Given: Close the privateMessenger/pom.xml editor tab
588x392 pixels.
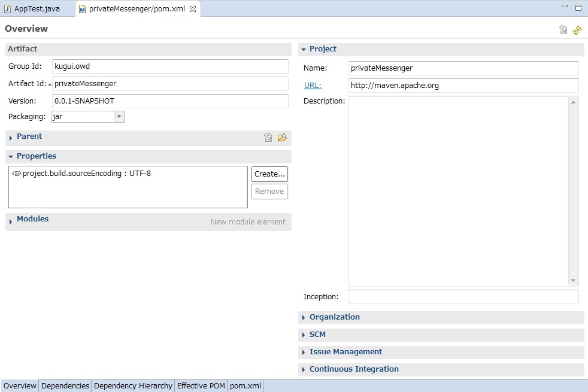Looking at the screenshot, I should pyautogui.click(x=193, y=9).
